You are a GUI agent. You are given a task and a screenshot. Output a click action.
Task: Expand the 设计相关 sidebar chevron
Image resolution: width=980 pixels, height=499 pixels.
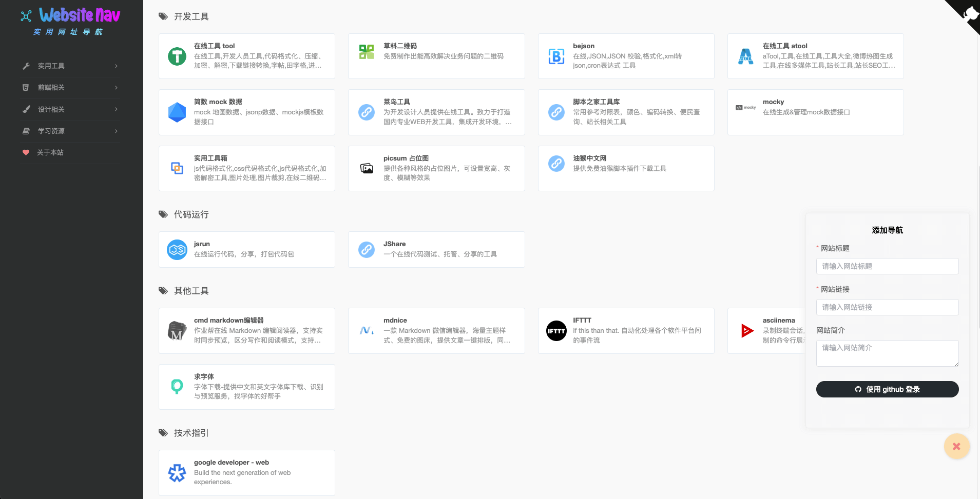click(x=116, y=109)
